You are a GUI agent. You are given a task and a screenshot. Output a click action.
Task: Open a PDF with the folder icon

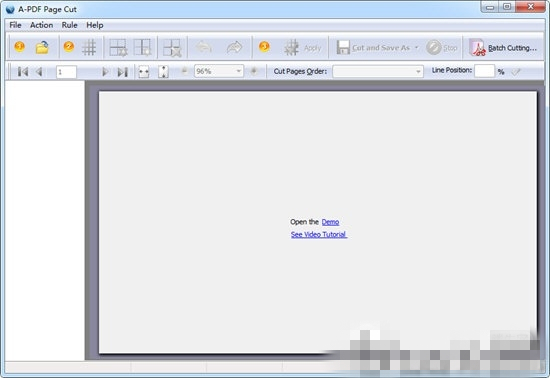click(42, 47)
